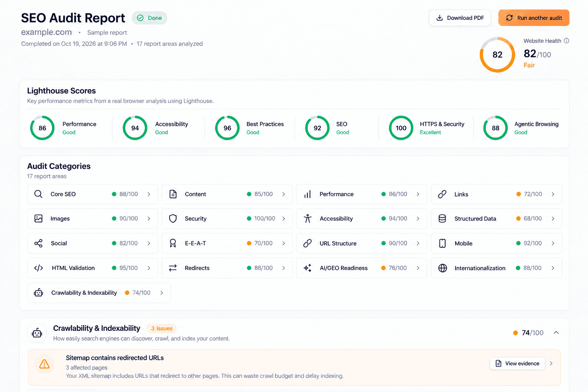Click the Images picture icon
This screenshot has height=392, width=588.
38,219
